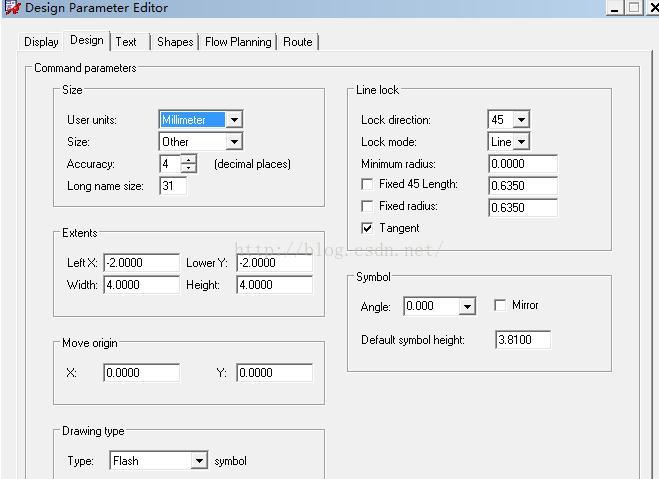
Task: Increase Accuracy decimal places with up arrow
Action: (189, 159)
